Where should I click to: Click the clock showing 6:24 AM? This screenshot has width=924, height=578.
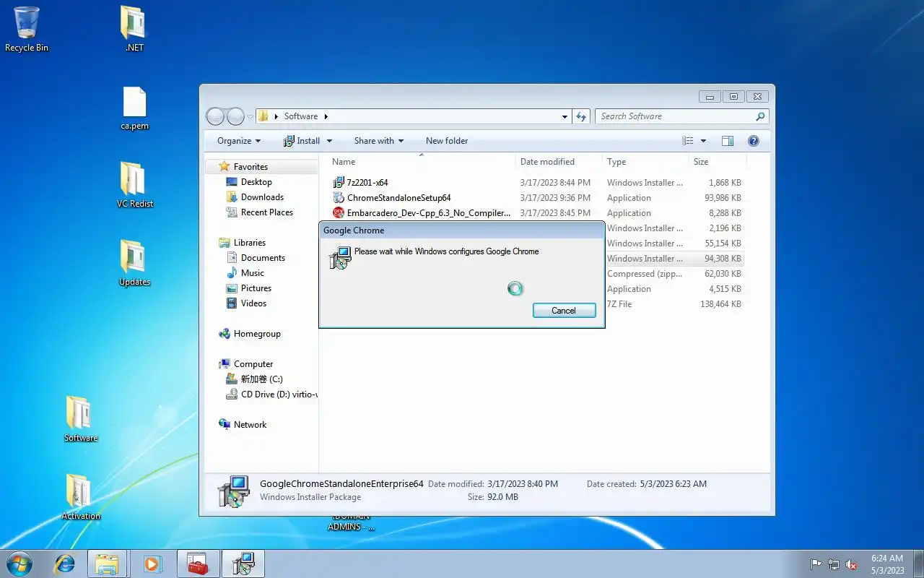[887, 564]
